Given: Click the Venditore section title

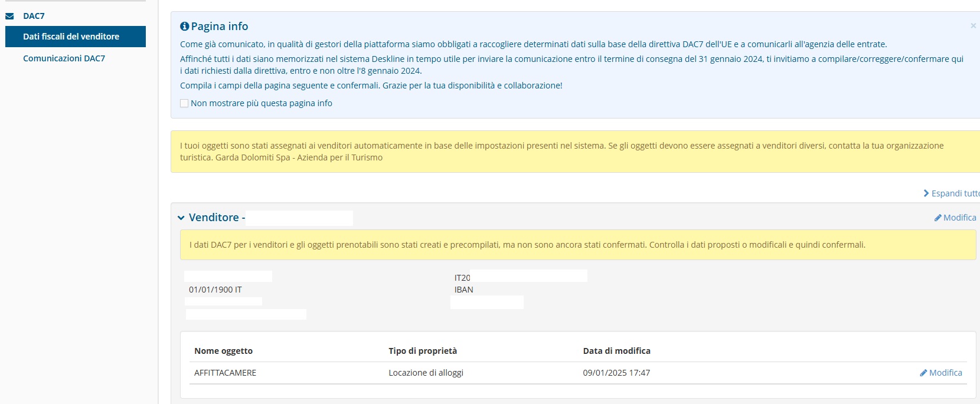Looking at the screenshot, I should pos(214,218).
